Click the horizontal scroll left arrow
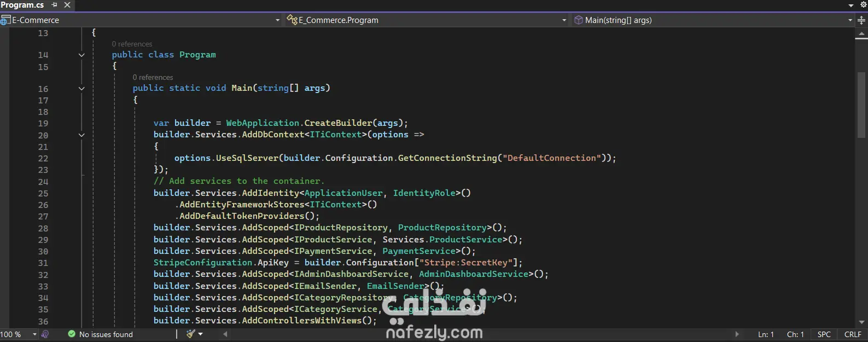The image size is (868, 342). [x=225, y=334]
